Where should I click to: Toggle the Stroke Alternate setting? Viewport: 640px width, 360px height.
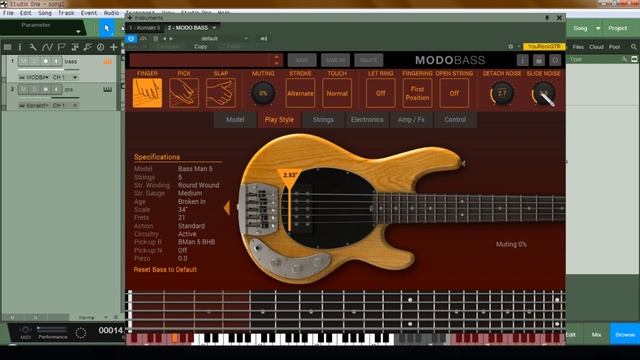[300, 93]
